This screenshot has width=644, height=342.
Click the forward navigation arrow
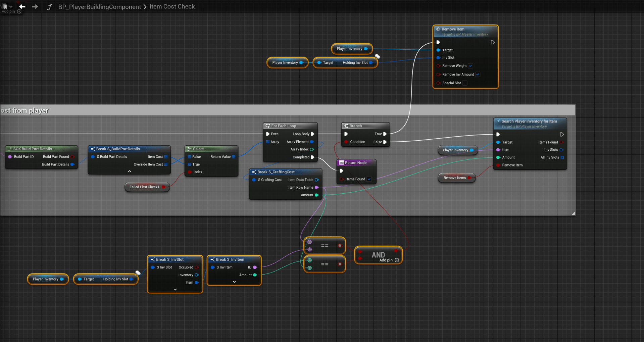35,6
